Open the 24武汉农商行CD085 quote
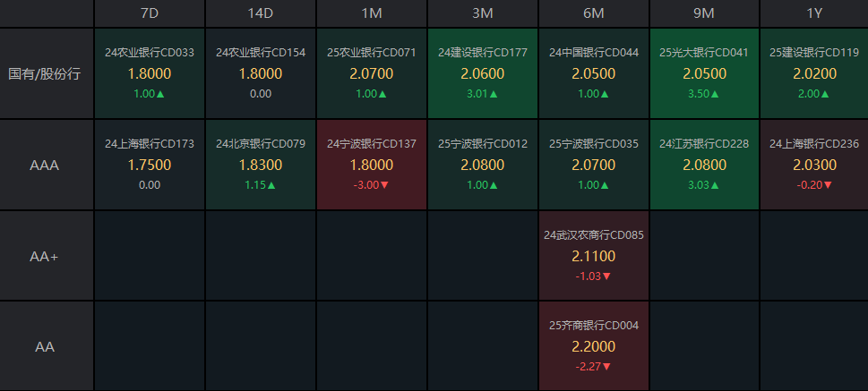 [593, 256]
